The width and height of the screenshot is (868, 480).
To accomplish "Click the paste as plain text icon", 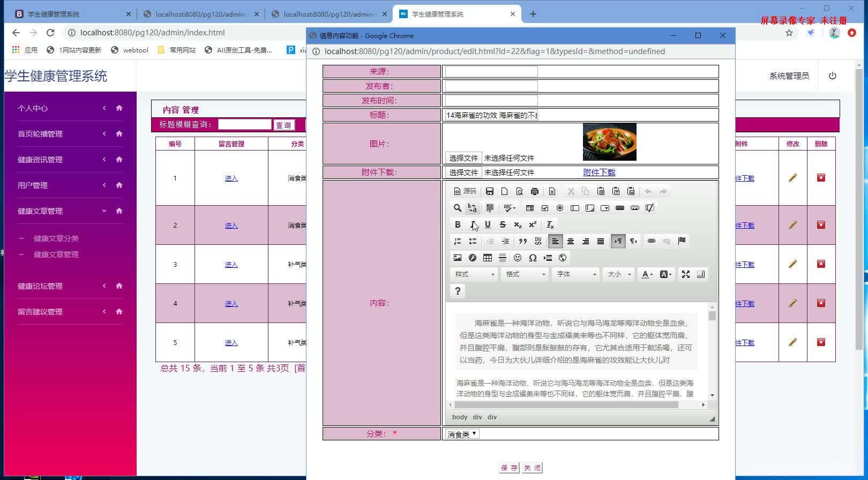I will tap(616, 191).
